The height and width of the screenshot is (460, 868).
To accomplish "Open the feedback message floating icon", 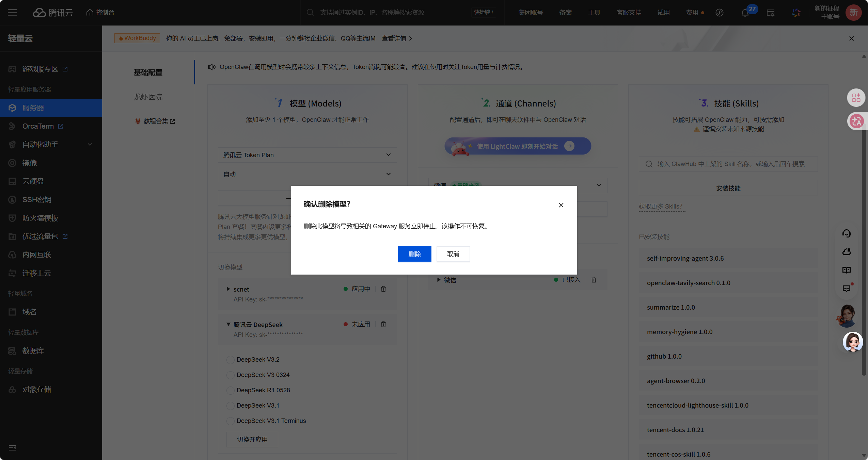I will [x=847, y=289].
